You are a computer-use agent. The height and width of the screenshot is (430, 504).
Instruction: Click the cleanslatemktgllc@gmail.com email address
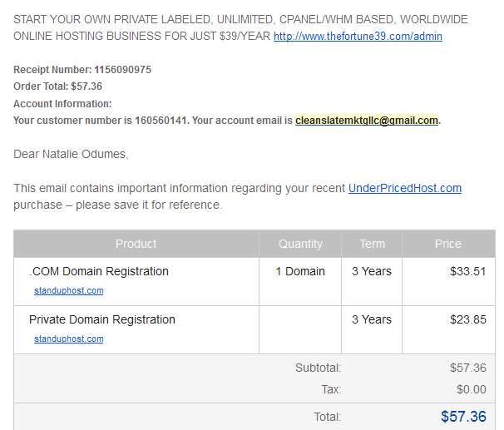click(367, 121)
